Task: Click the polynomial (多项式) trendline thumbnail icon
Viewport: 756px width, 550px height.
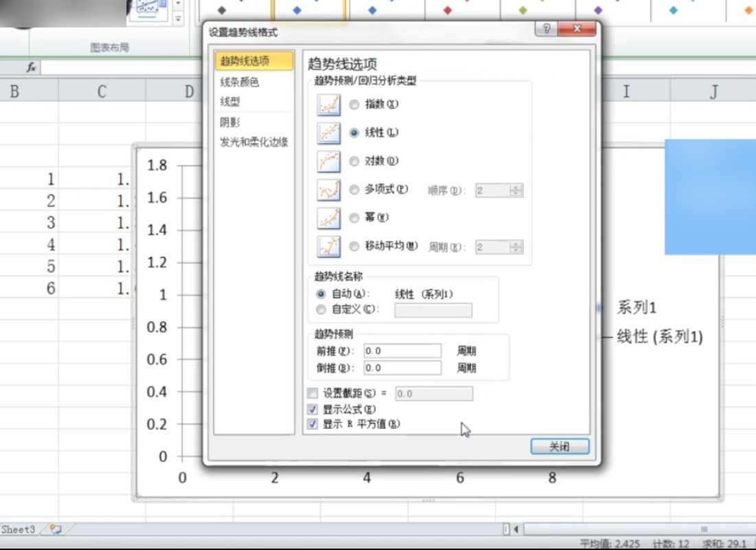Action: [x=329, y=190]
